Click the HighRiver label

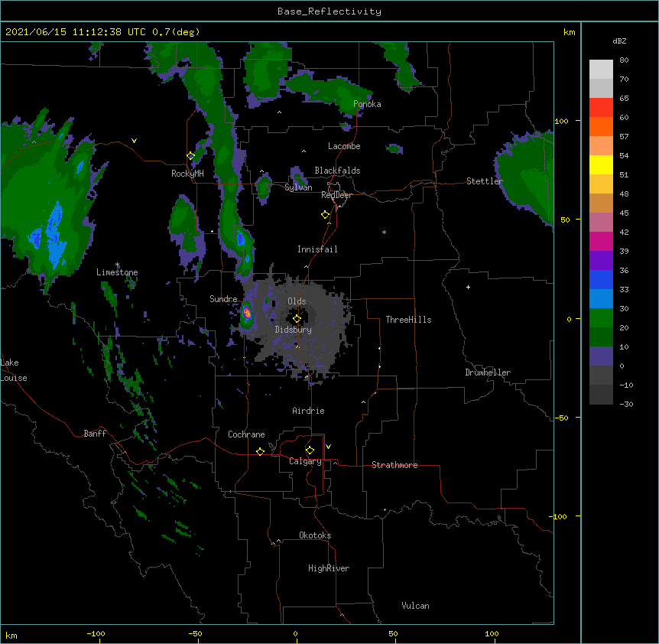tap(329, 568)
